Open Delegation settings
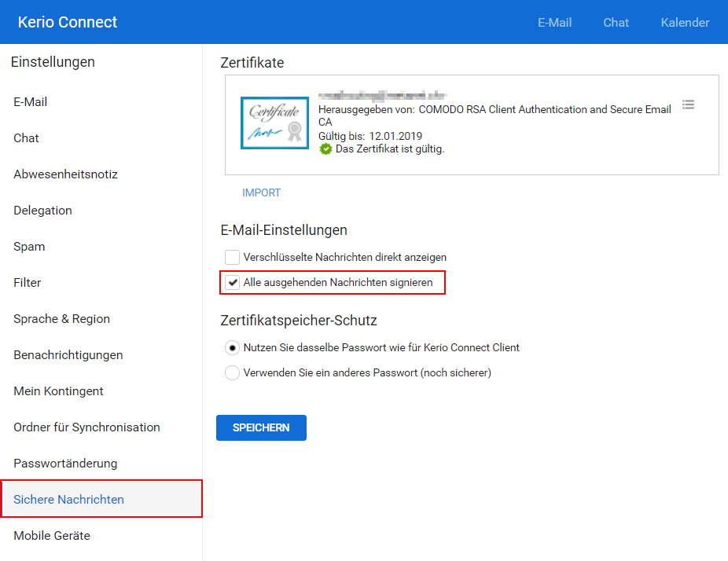Screen dimensions: 728x561 42,211
